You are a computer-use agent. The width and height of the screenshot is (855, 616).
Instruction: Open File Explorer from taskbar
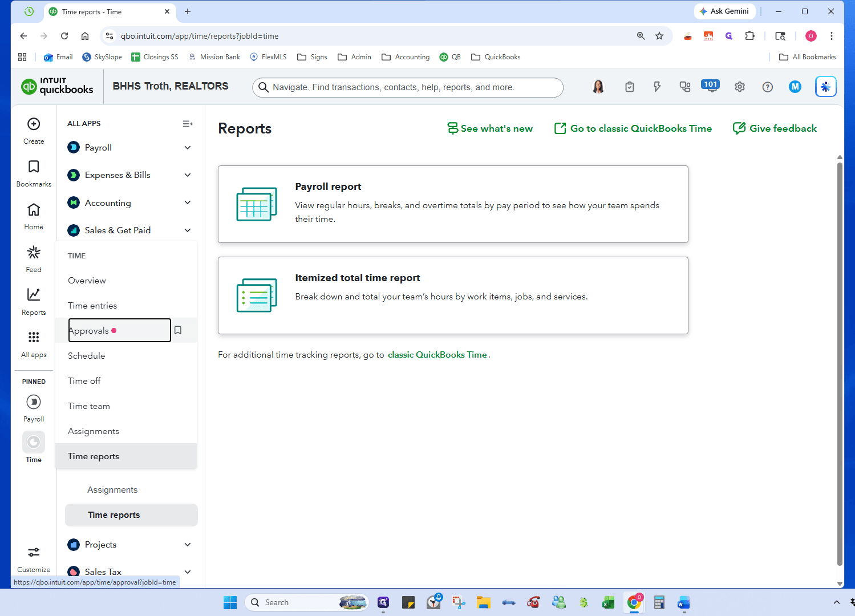[x=484, y=602]
